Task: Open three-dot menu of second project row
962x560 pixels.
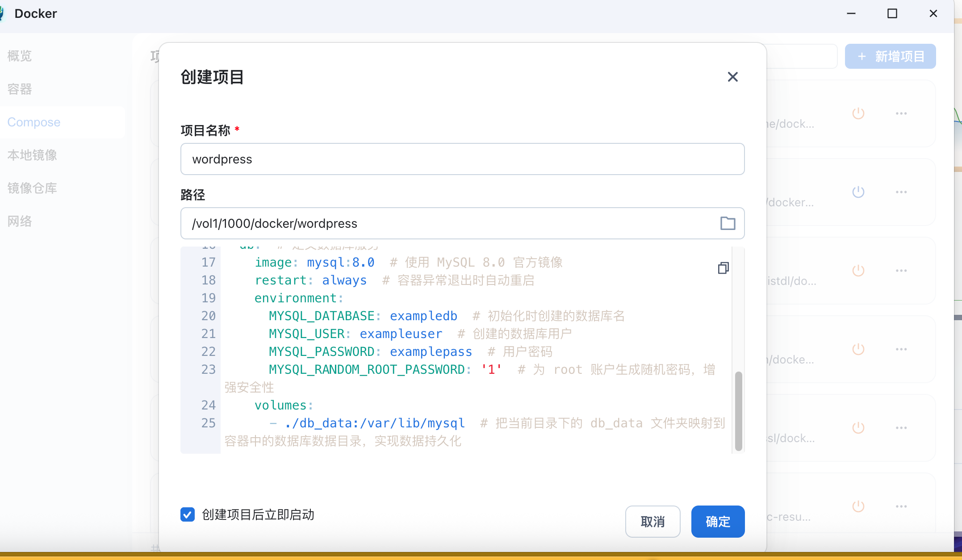Action: pyautogui.click(x=901, y=192)
